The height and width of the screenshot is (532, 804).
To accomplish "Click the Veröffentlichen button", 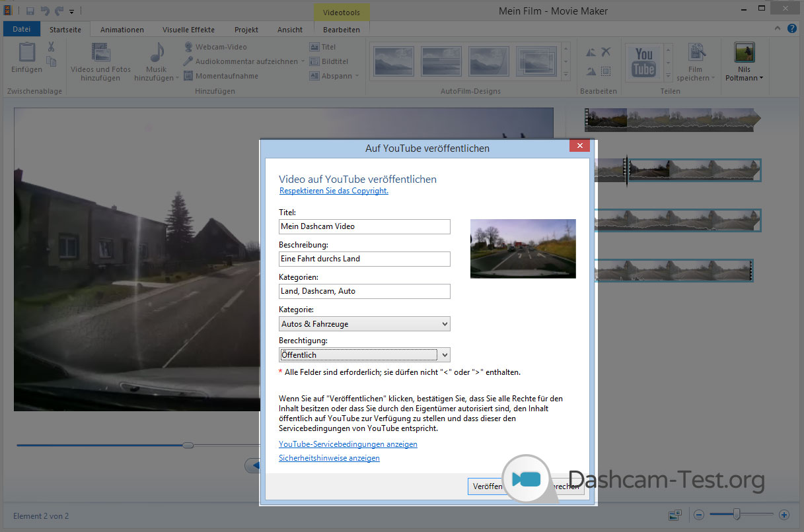I will tap(488, 486).
